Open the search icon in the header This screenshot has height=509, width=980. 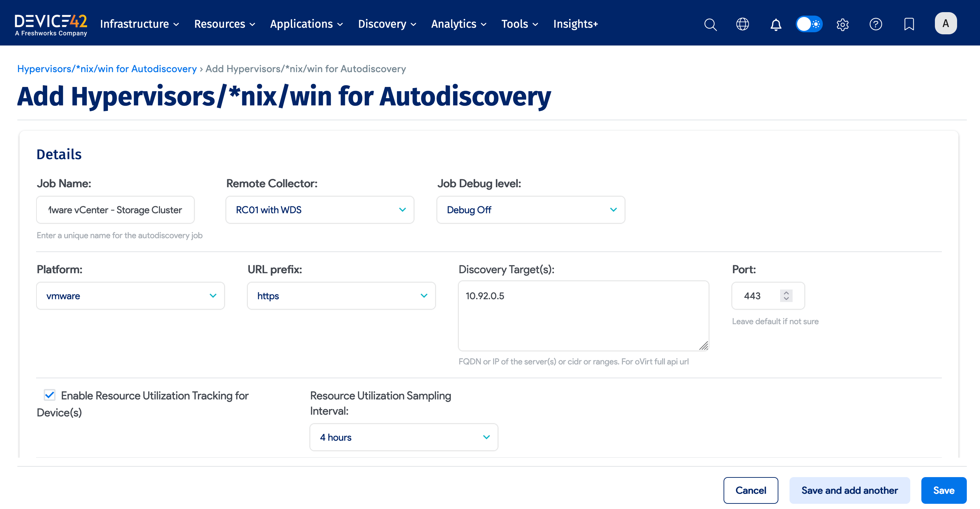(x=710, y=24)
